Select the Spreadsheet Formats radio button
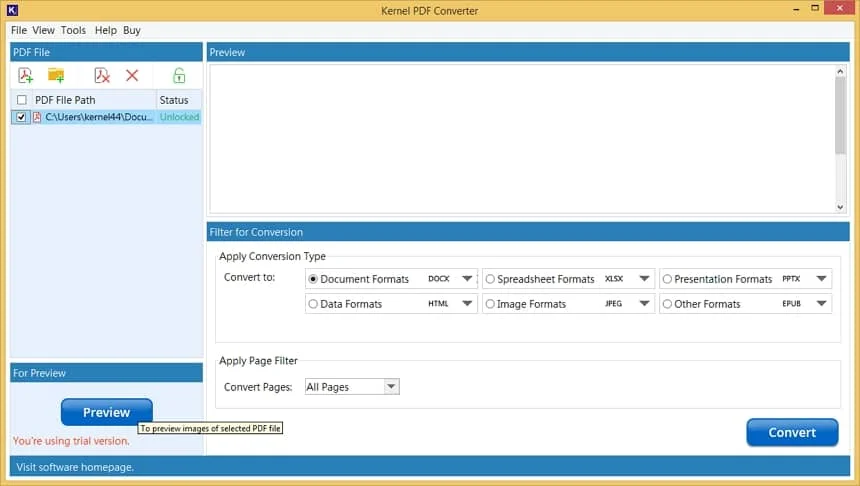860x486 pixels. (x=490, y=279)
